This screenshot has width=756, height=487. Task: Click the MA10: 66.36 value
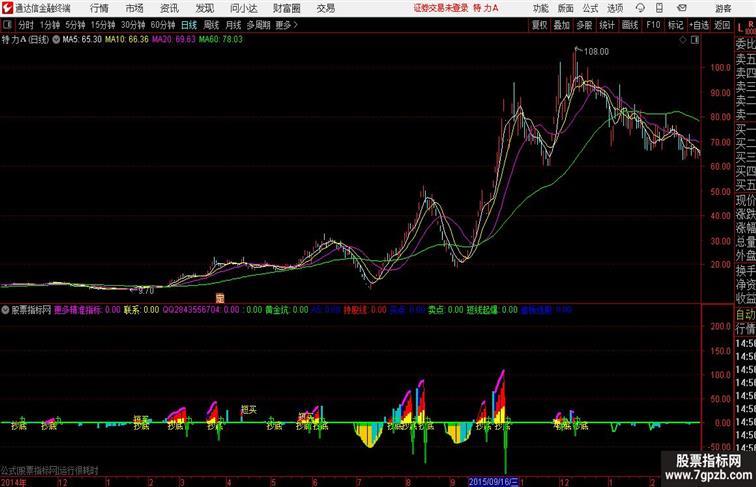127,40
